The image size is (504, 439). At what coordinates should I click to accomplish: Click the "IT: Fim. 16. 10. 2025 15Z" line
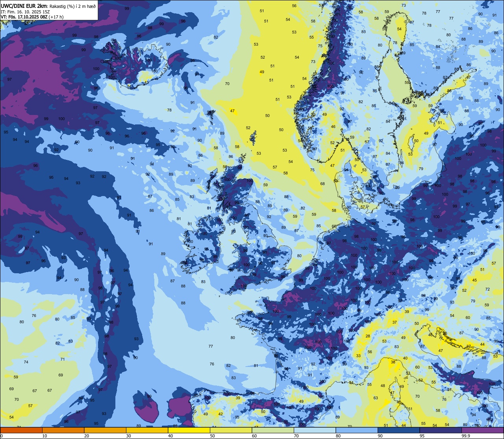pos(25,11)
